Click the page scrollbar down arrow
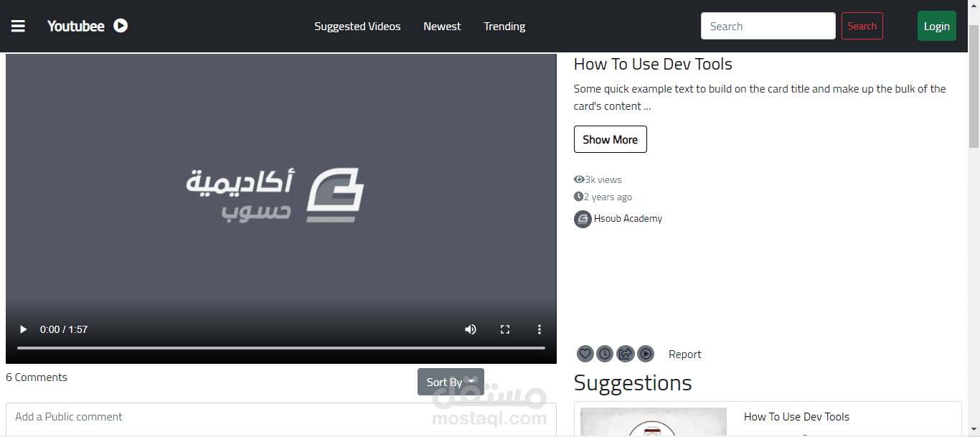Viewport: 980px width, 437px height. coord(974,431)
